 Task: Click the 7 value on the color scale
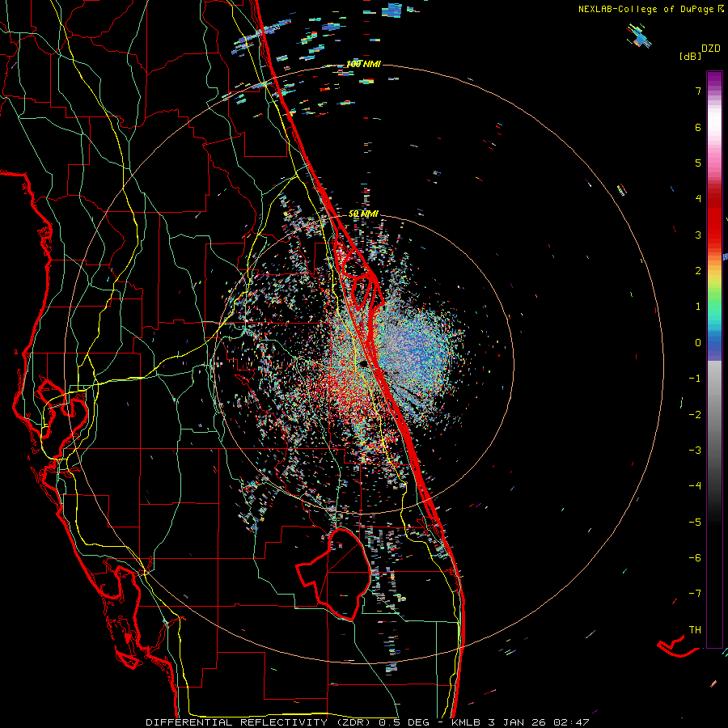(698, 91)
